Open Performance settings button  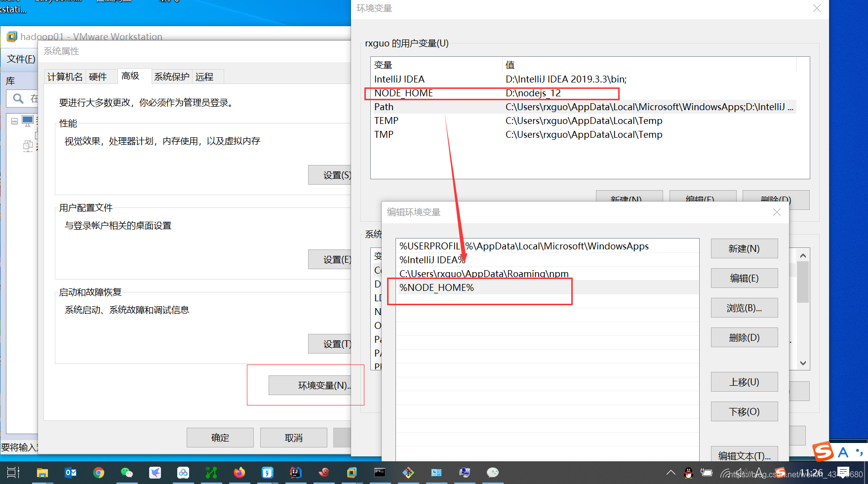click(330, 175)
